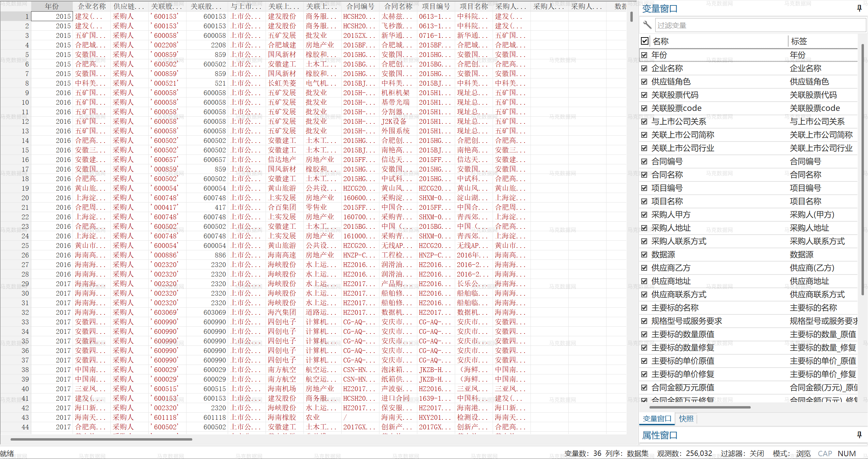Click cell 信达地产 in row 16
This screenshot has width=868, height=459.
coord(284,160)
